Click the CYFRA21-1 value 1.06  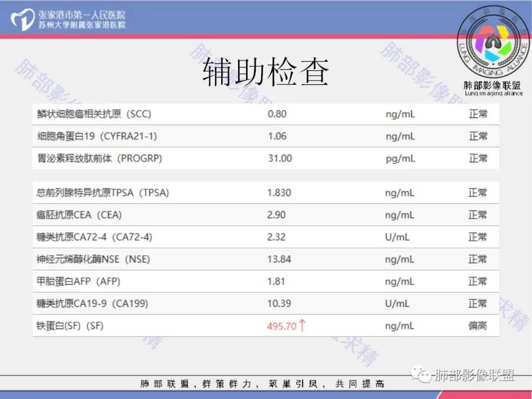277,136
